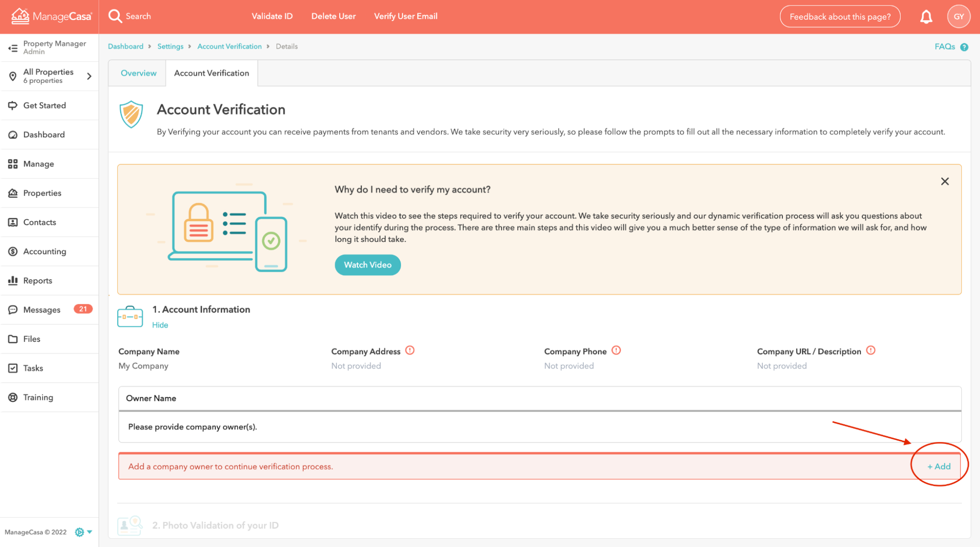The image size is (980, 547).
Task: Expand All Properties chevron
Action: coord(89,76)
